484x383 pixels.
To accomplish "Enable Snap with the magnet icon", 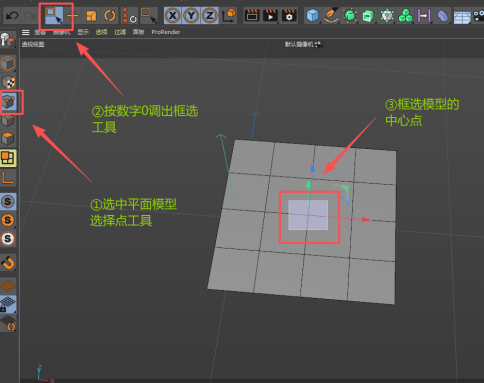I will 8,263.
